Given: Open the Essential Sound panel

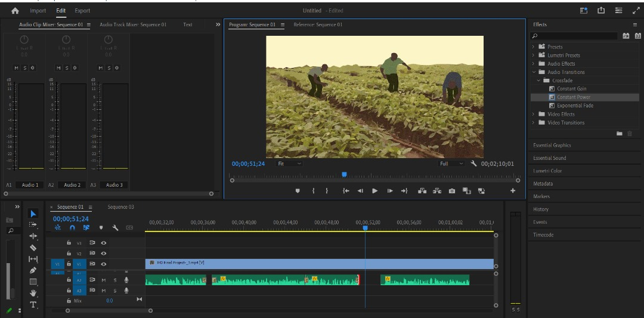Looking at the screenshot, I should tap(550, 158).
